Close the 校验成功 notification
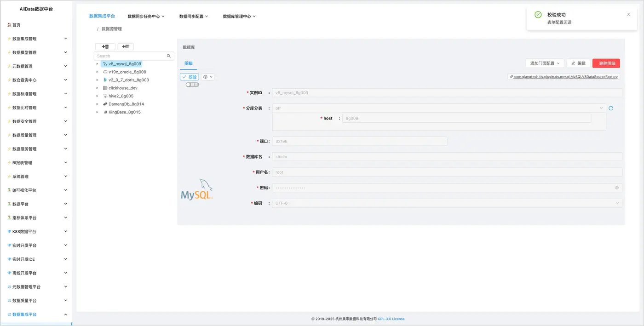The image size is (644, 326). point(629,14)
